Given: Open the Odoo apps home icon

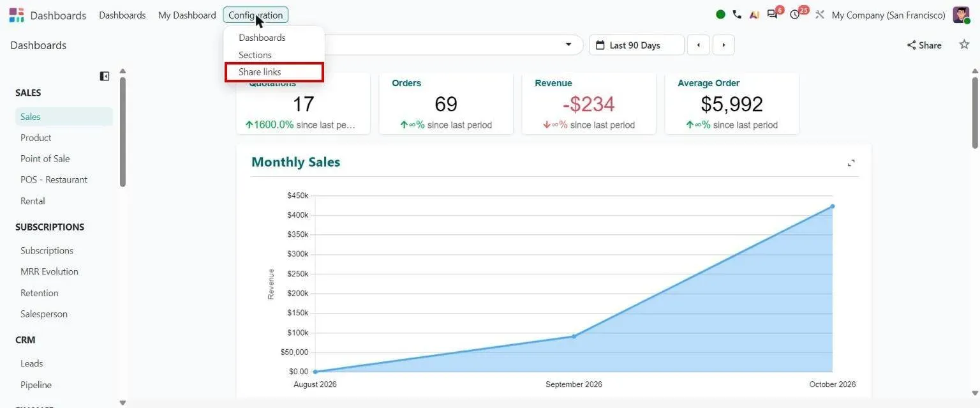Looking at the screenshot, I should pyautogui.click(x=17, y=15).
